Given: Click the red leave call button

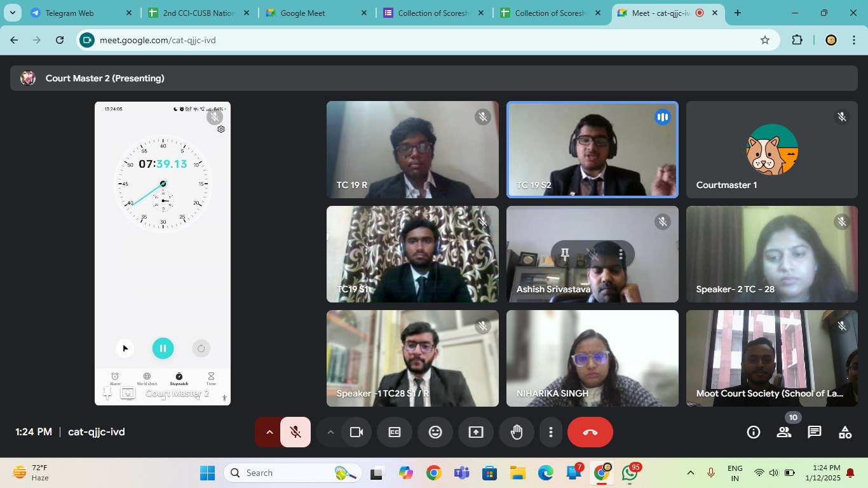Looking at the screenshot, I should tap(590, 432).
